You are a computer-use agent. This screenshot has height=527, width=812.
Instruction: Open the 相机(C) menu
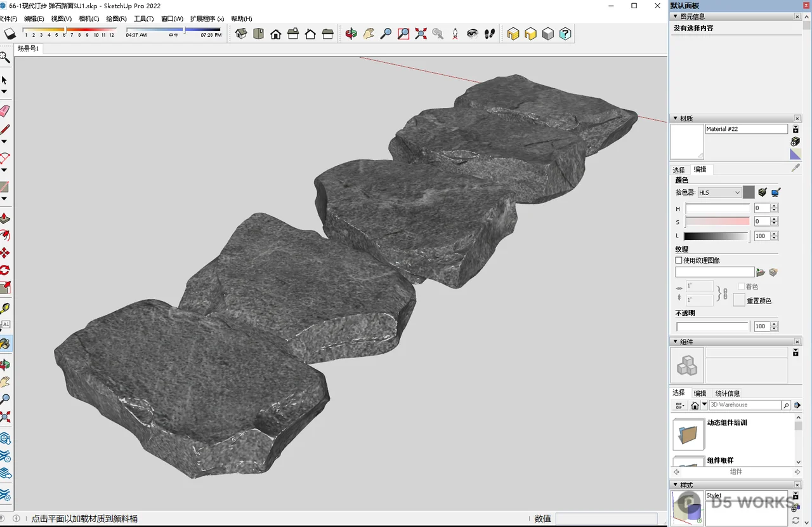(x=89, y=19)
